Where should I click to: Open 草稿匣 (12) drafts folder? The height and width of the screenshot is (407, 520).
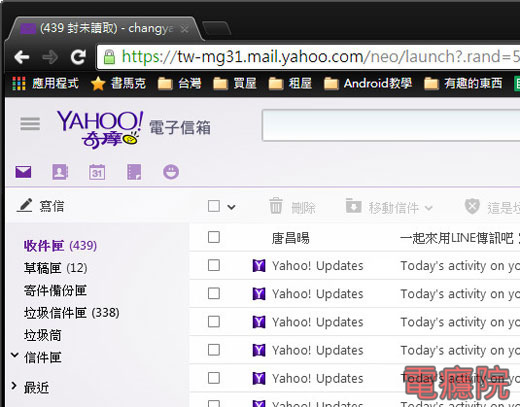tap(55, 268)
